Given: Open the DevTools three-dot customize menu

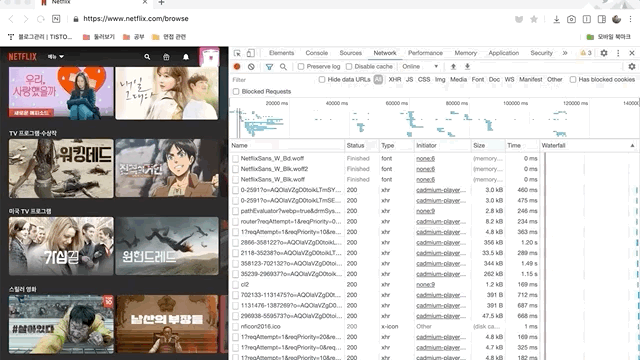Looking at the screenshot, I should 618,53.
